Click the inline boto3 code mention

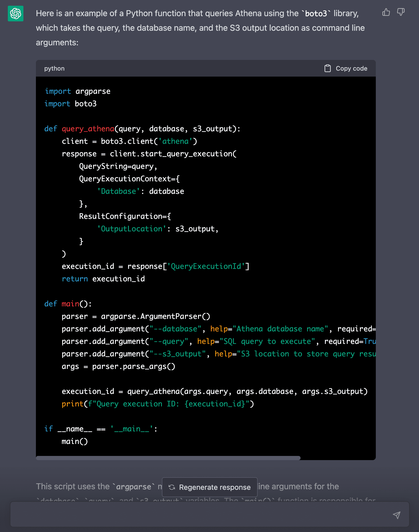[x=316, y=14]
